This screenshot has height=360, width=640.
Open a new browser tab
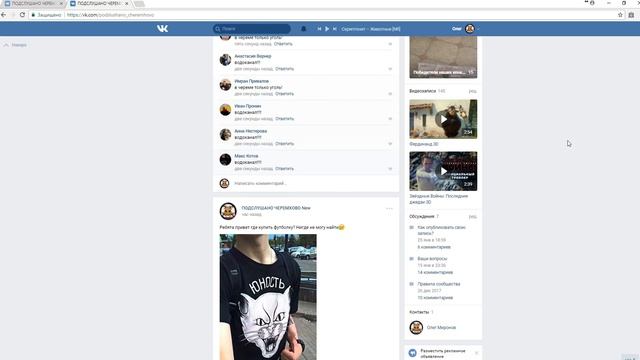pos(139,3)
